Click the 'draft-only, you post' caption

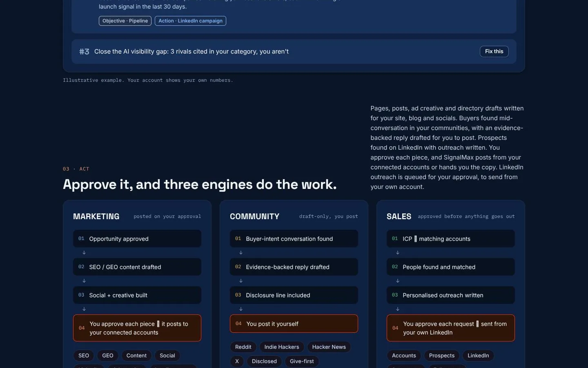[x=329, y=216]
